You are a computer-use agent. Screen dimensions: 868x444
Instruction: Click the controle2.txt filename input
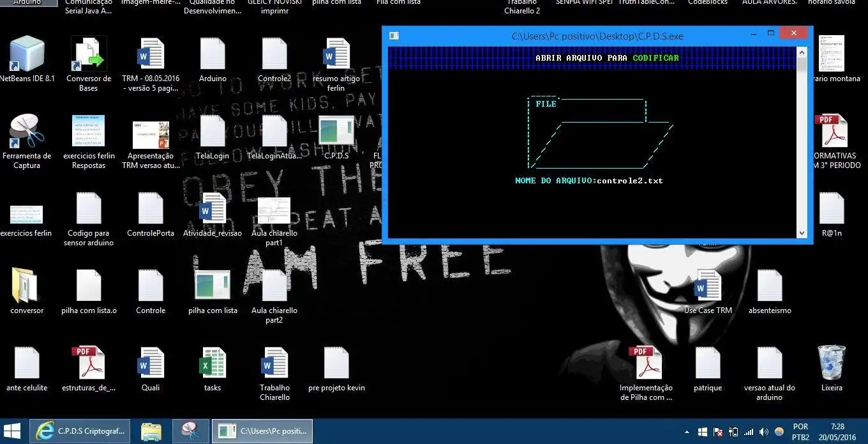click(x=630, y=181)
